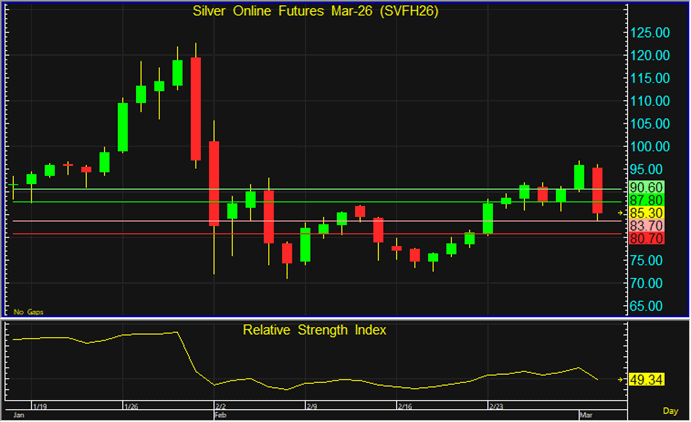Click the Feb month label on axis
Screen dimensions: 691x422
pos(222,413)
